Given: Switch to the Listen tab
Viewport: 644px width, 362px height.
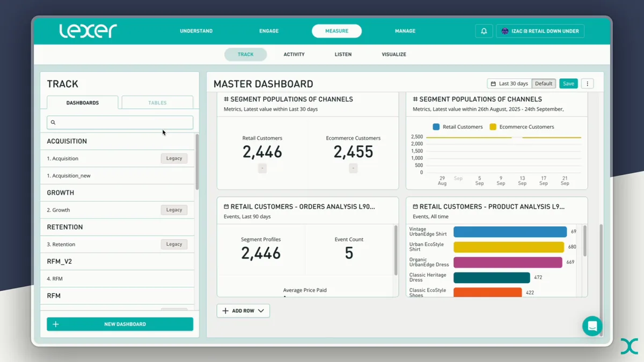Looking at the screenshot, I should (343, 54).
